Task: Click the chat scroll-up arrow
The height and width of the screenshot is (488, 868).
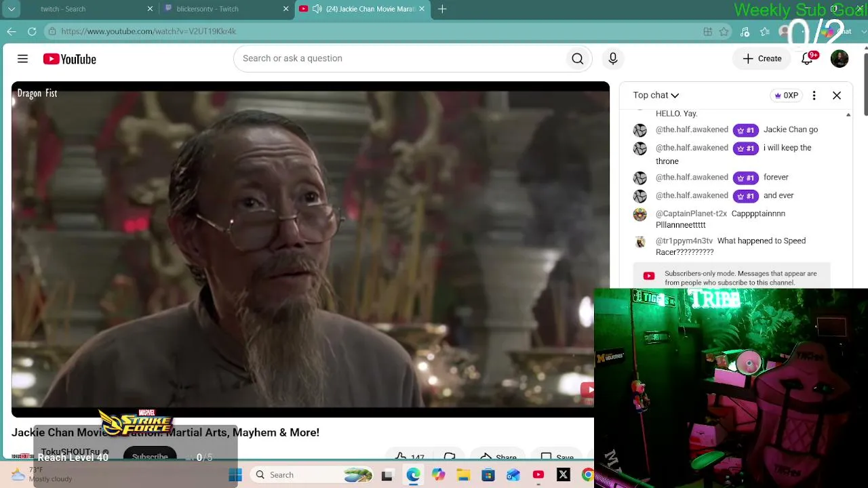Action: click(x=848, y=115)
